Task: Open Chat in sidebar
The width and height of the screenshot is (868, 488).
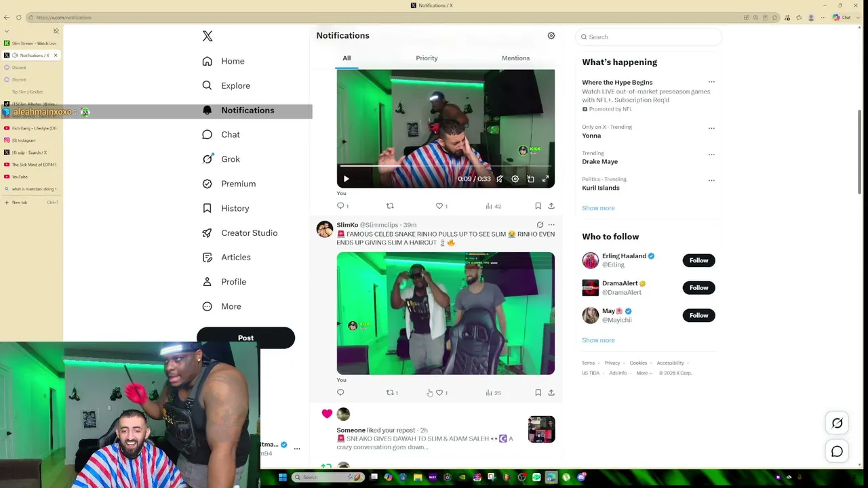Action: [222, 134]
